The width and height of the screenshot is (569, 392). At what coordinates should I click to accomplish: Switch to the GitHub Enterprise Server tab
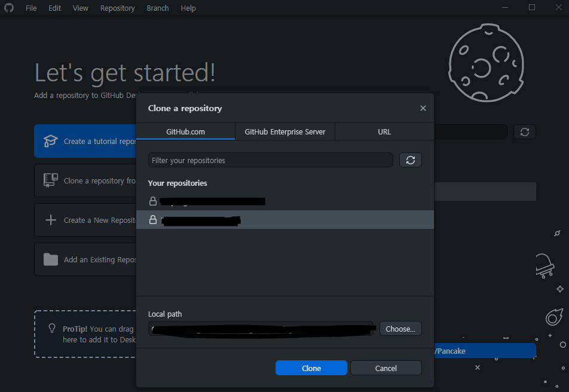[285, 131]
